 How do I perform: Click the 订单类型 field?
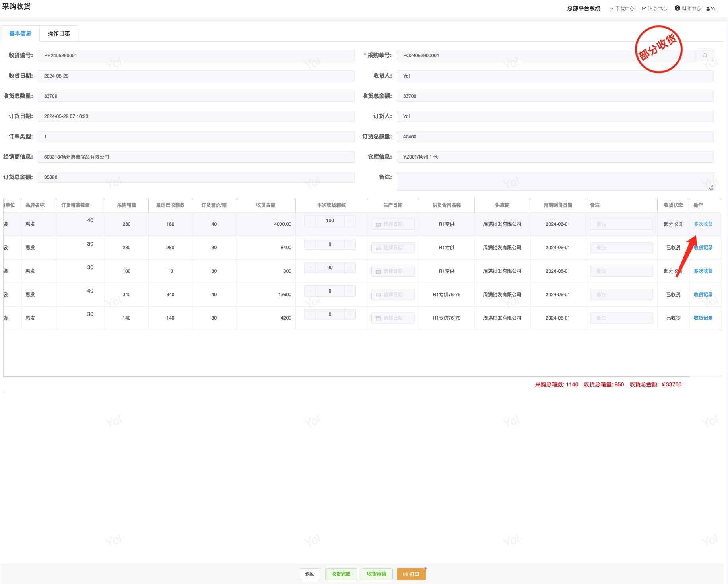[x=196, y=137]
